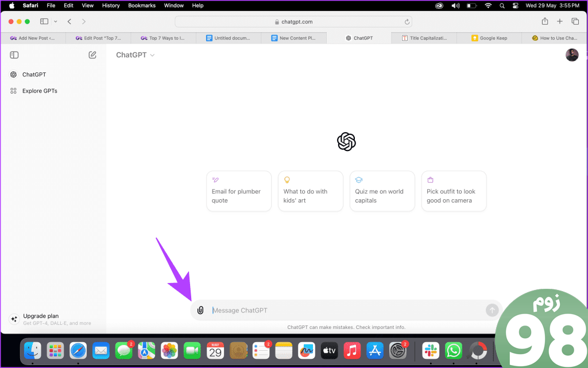The width and height of the screenshot is (588, 368).
Task: Switch to 'New Content Pl...' tab
Action: click(x=293, y=38)
